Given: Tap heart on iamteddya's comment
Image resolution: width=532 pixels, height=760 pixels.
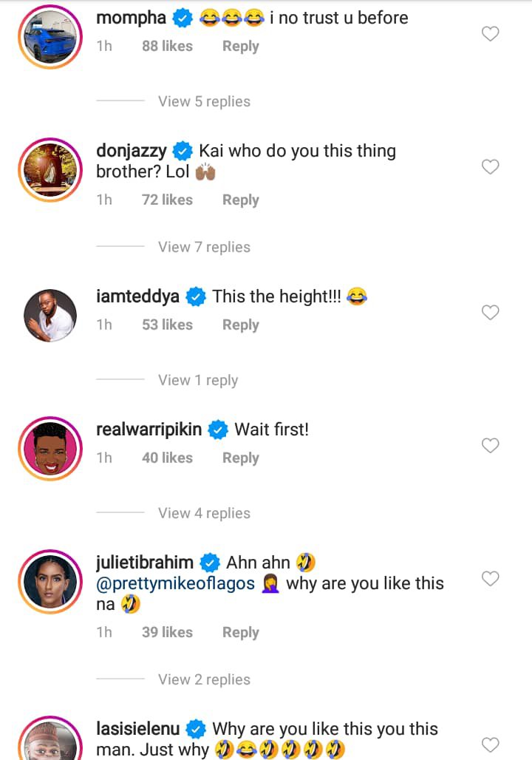Looking at the screenshot, I should pyautogui.click(x=491, y=313).
